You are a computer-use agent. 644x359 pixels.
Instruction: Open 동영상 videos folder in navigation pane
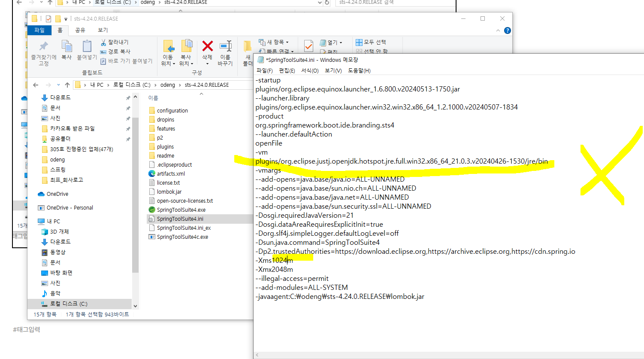(x=57, y=252)
